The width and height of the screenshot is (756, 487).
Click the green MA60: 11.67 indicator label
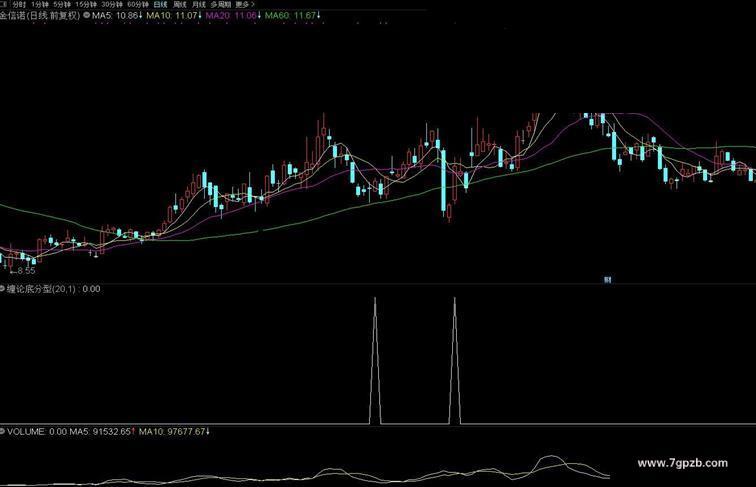(x=293, y=15)
